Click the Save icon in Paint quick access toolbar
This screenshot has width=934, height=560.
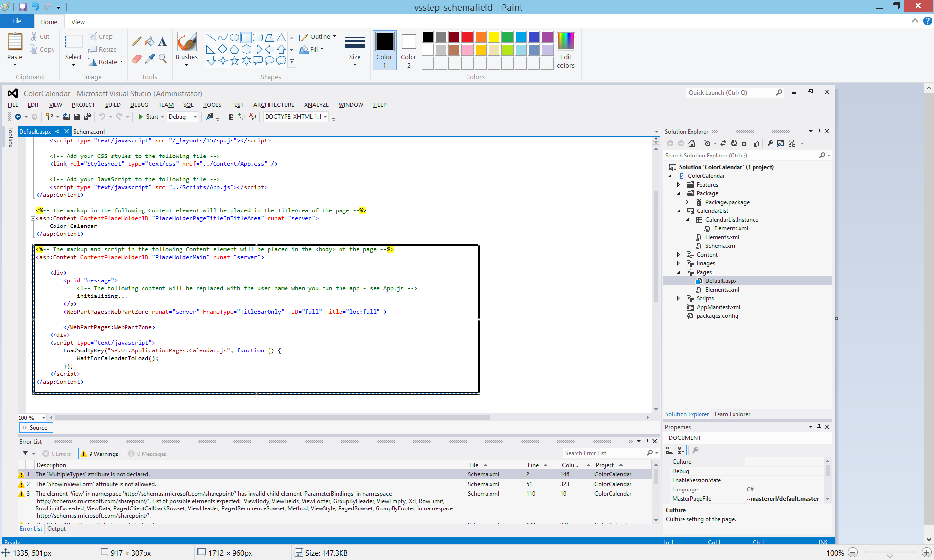tap(22, 7)
